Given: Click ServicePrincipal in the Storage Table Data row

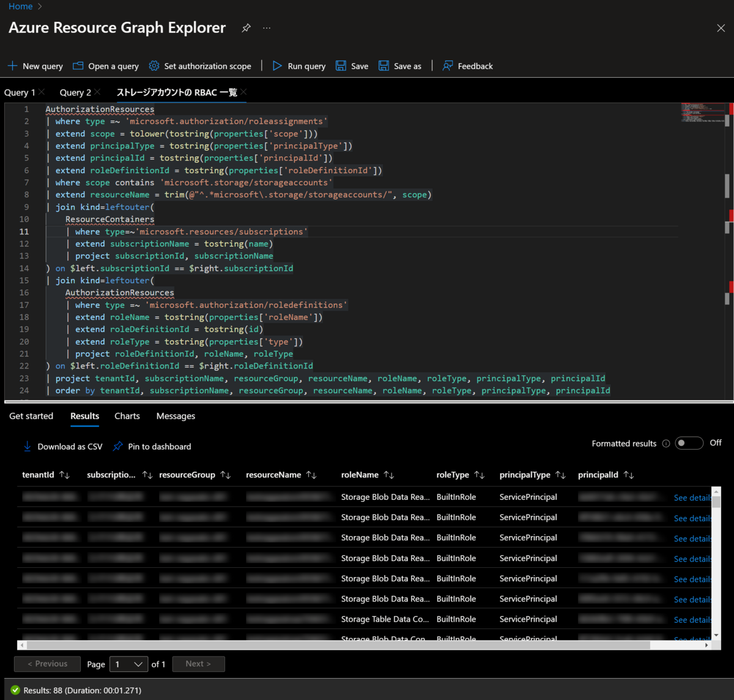Looking at the screenshot, I should (528, 619).
